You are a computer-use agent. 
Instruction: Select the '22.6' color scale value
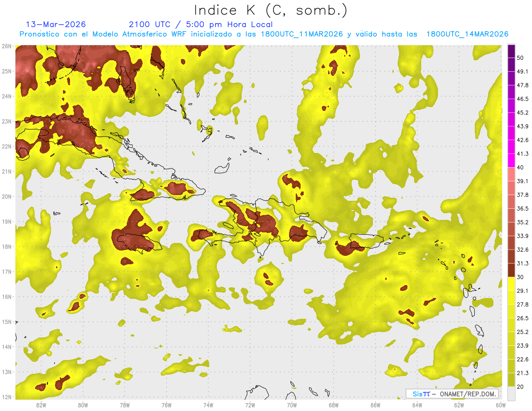[523, 360]
